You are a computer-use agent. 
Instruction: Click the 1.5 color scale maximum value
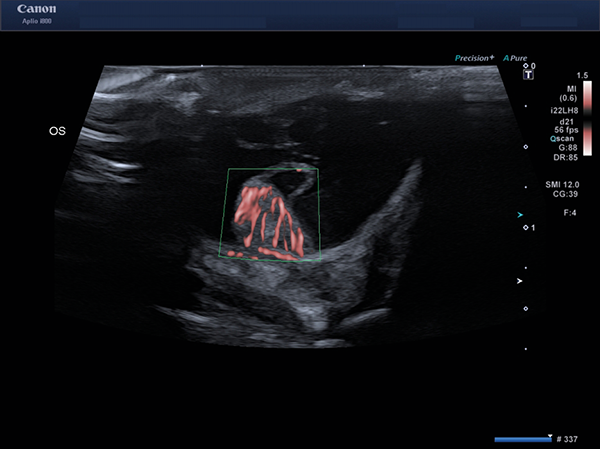pyautogui.click(x=582, y=75)
